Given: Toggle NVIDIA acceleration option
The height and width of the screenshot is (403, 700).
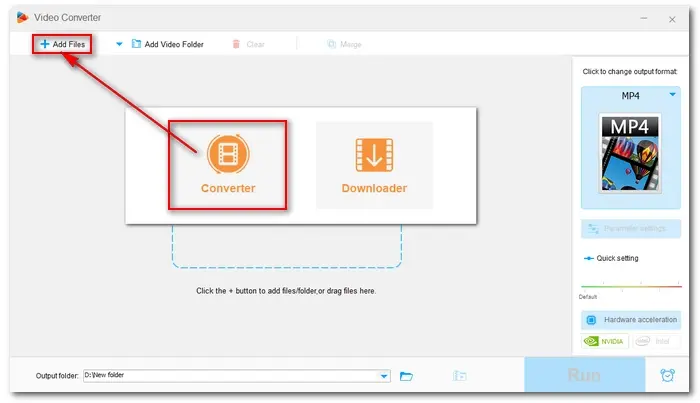Looking at the screenshot, I should [605, 341].
